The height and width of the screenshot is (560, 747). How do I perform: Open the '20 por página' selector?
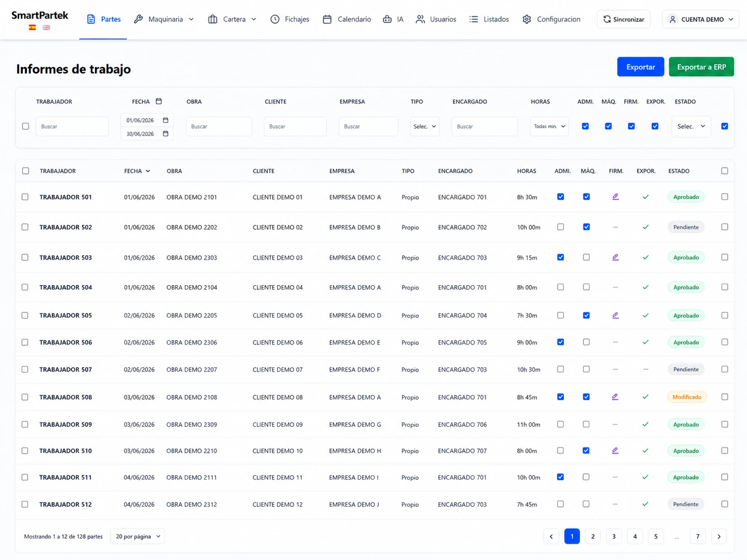(138, 536)
